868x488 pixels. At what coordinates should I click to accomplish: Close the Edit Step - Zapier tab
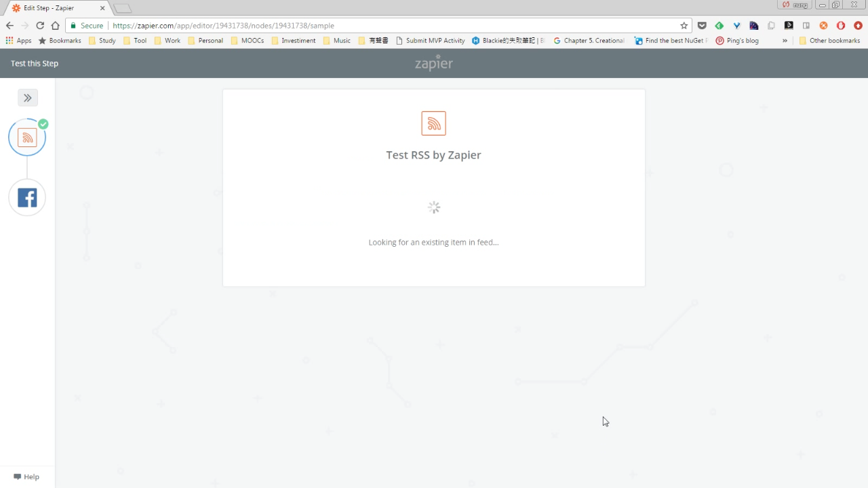click(x=102, y=8)
